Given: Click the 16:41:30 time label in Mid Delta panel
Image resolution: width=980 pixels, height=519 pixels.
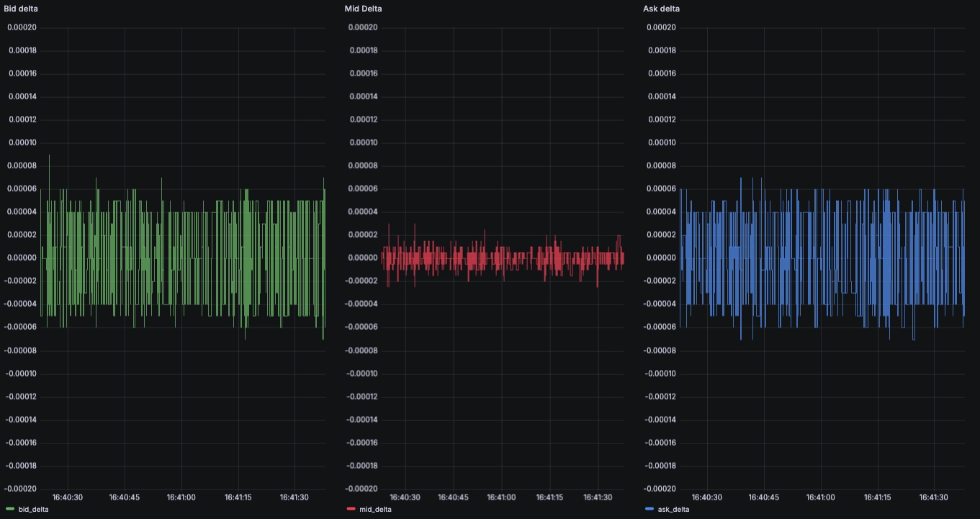Looking at the screenshot, I should (598, 497).
